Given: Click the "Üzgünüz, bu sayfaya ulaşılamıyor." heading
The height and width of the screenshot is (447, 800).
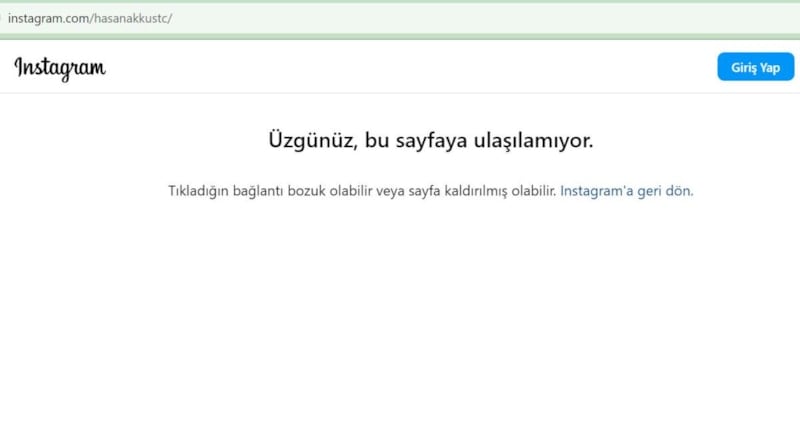Looking at the screenshot, I should [430, 141].
